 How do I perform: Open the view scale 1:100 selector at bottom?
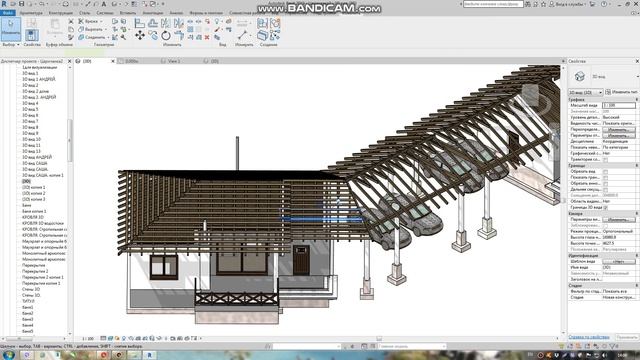(88, 338)
